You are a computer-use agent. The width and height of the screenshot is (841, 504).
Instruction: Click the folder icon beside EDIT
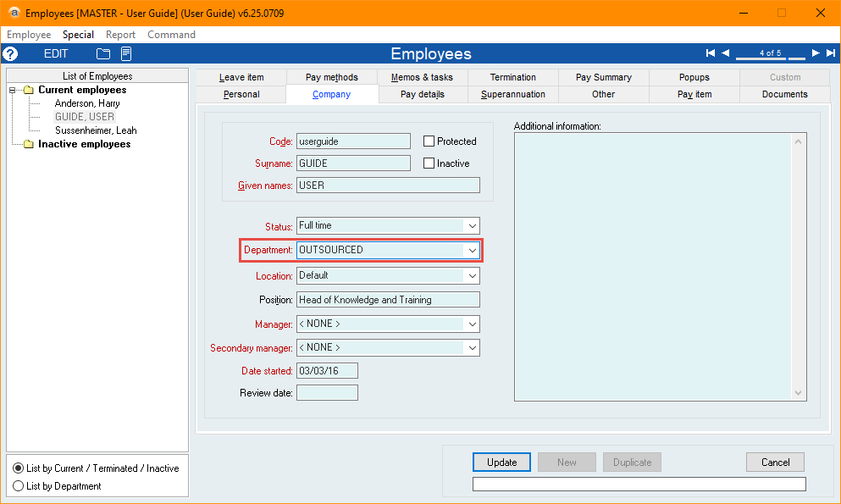point(103,53)
